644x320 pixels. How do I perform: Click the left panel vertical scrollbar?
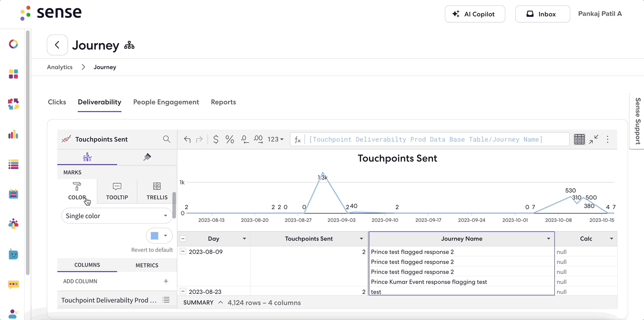point(174,205)
